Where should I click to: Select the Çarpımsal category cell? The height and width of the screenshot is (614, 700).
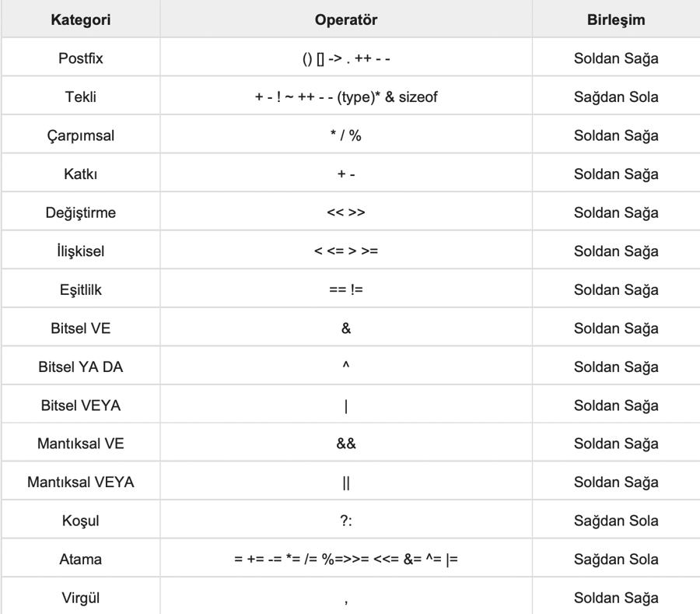coord(80,135)
